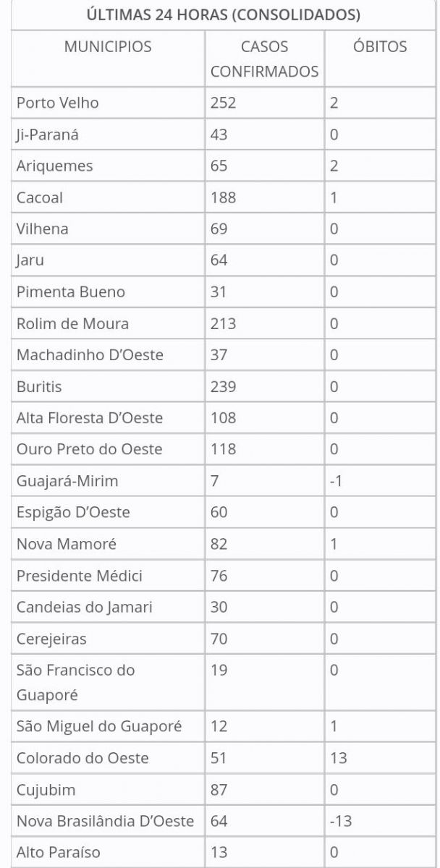Screen dimensions: 440x868
Task: Select the Ji-Paraná row name
Action: click(x=48, y=135)
